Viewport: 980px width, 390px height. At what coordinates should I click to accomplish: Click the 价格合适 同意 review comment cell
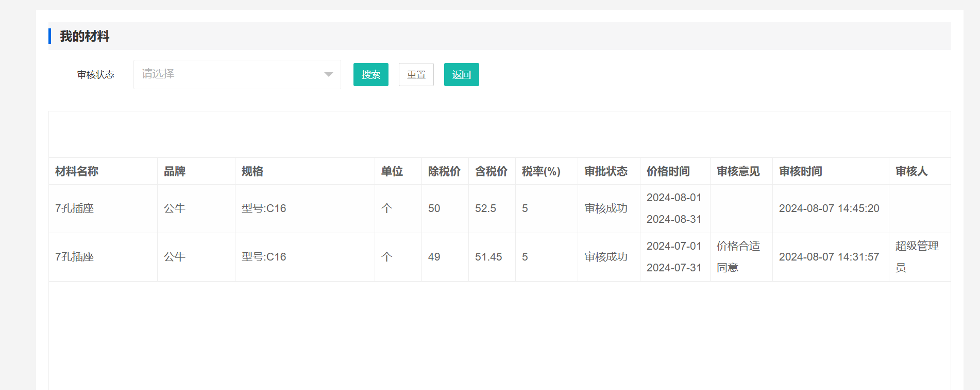click(738, 257)
